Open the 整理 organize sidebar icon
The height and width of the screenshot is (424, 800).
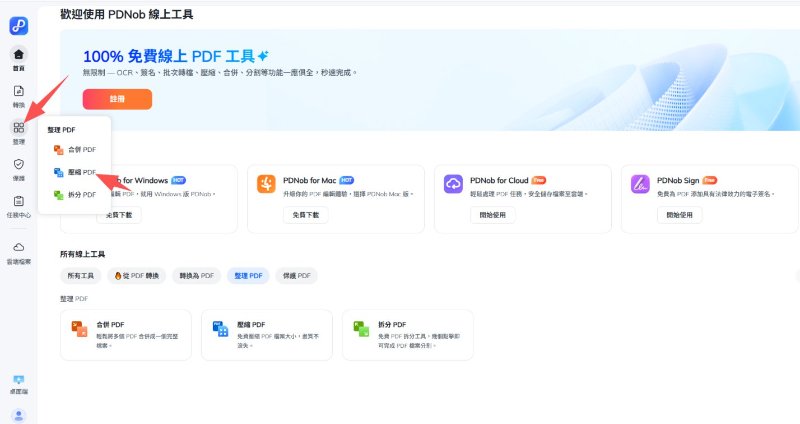click(x=19, y=131)
